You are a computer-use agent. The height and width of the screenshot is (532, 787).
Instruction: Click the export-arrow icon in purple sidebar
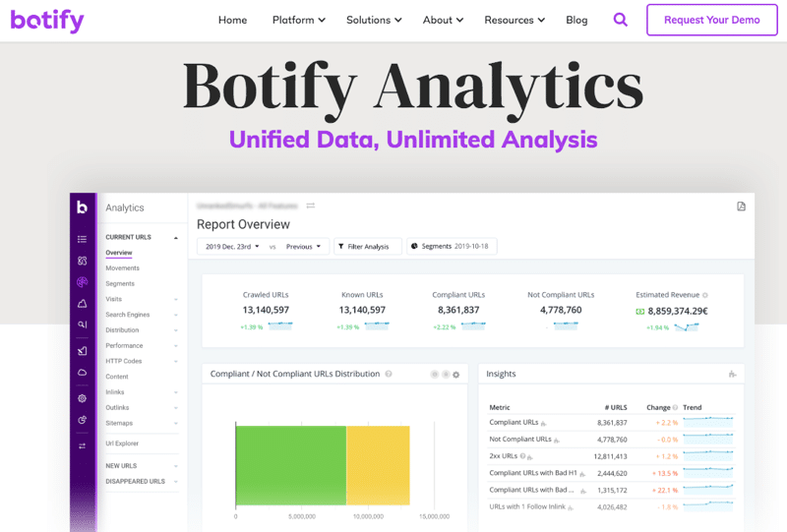(x=83, y=351)
